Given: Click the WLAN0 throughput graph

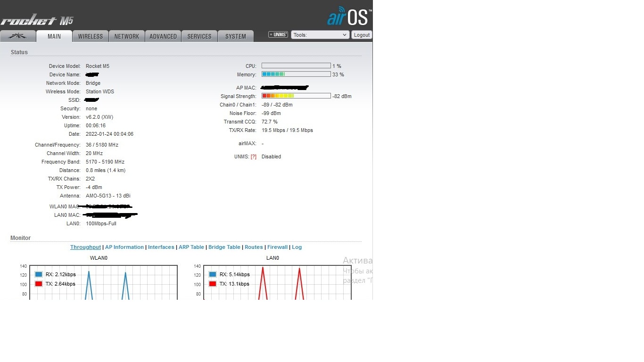Looking at the screenshot, I should pyautogui.click(x=104, y=283).
